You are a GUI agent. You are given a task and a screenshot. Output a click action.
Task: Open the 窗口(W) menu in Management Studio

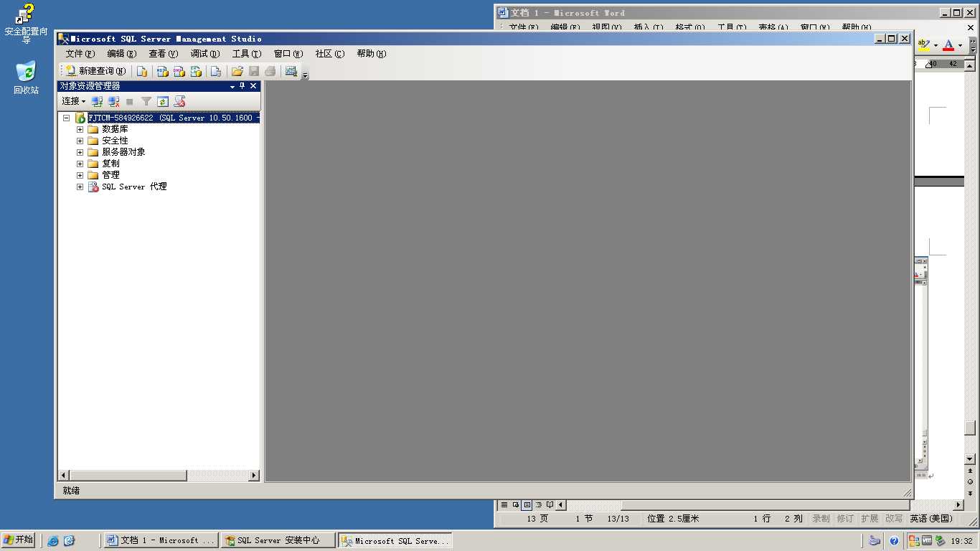(x=288, y=54)
